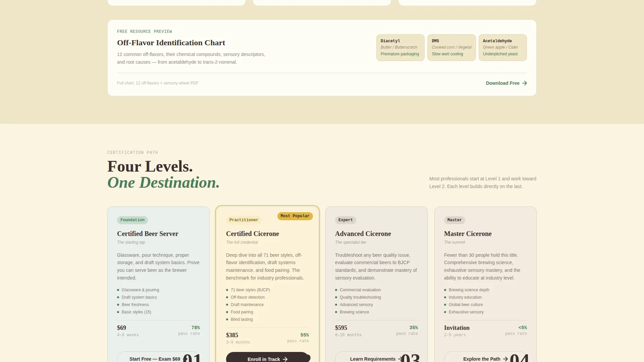The image size is (644, 362).
Task: Click the $595 price text
Action: point(341,328)
